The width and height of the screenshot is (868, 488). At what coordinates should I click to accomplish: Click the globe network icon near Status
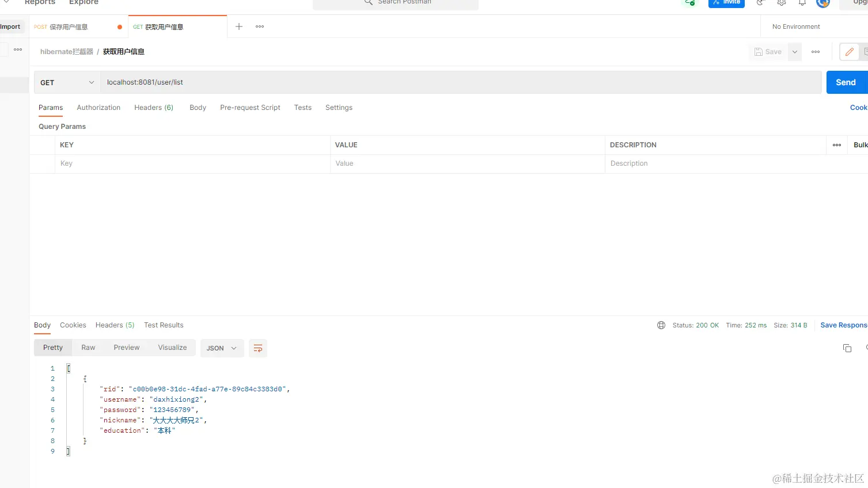pos(661,325)
